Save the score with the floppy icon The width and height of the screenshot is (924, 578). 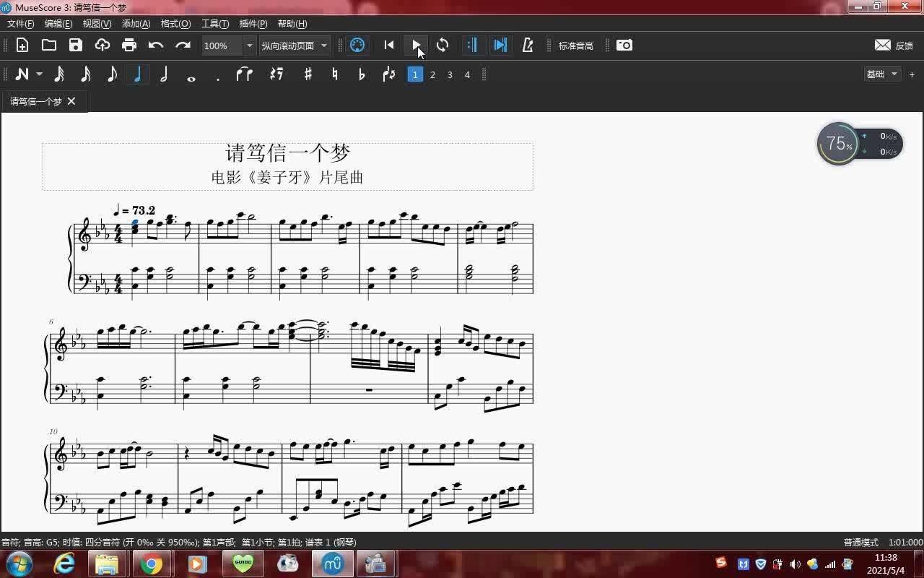tap(76, 46)
